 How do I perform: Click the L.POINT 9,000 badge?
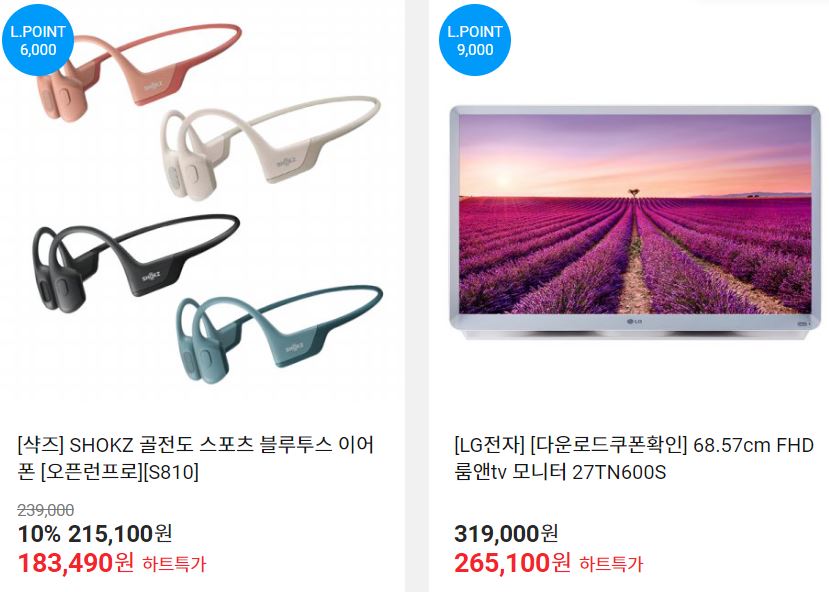click(x=475, y=40)
